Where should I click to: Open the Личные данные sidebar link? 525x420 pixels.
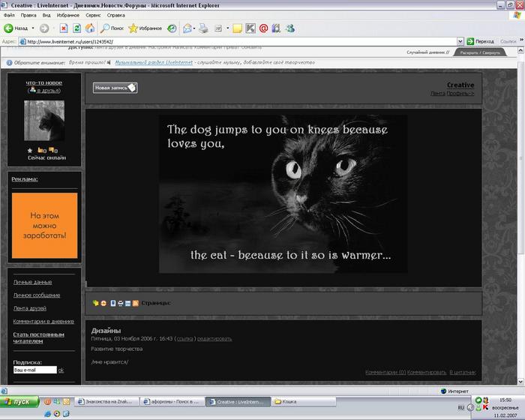click(x=32, y=282)
